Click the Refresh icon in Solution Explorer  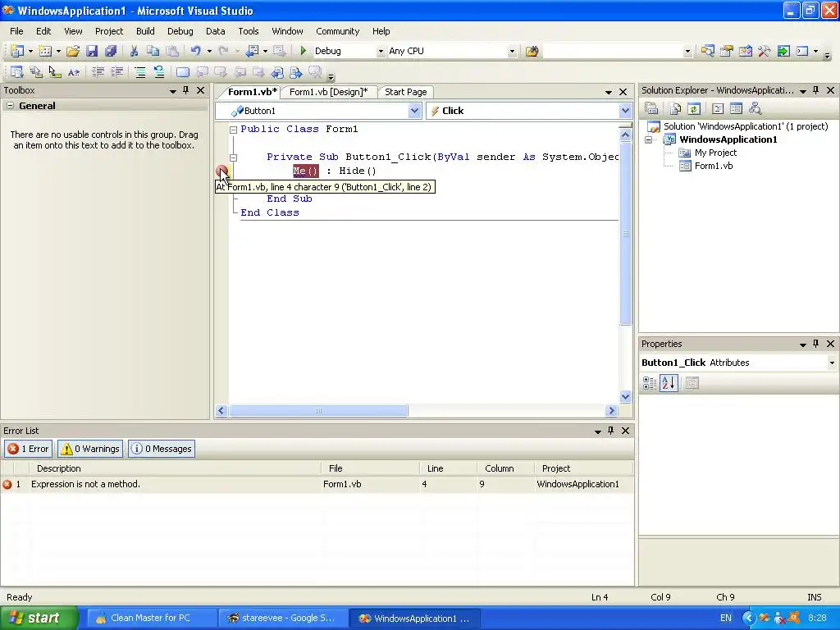click(694, 109)
